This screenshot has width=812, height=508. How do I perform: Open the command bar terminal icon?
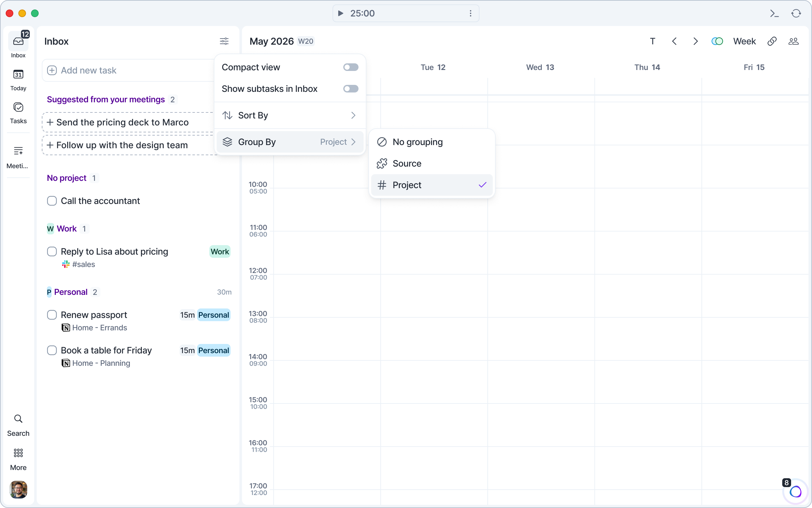pyautogui.click(x=774, y=13)
